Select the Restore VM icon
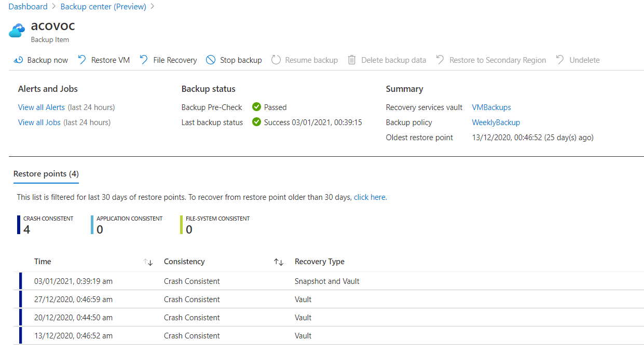This screenshot has height=354, width=644. tap(81, 60)
